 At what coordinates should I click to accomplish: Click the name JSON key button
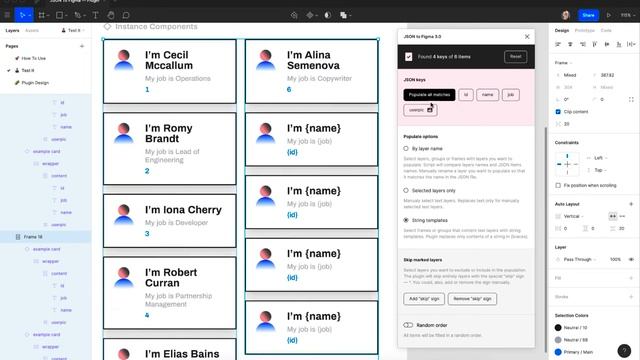(x=487, y=95)
